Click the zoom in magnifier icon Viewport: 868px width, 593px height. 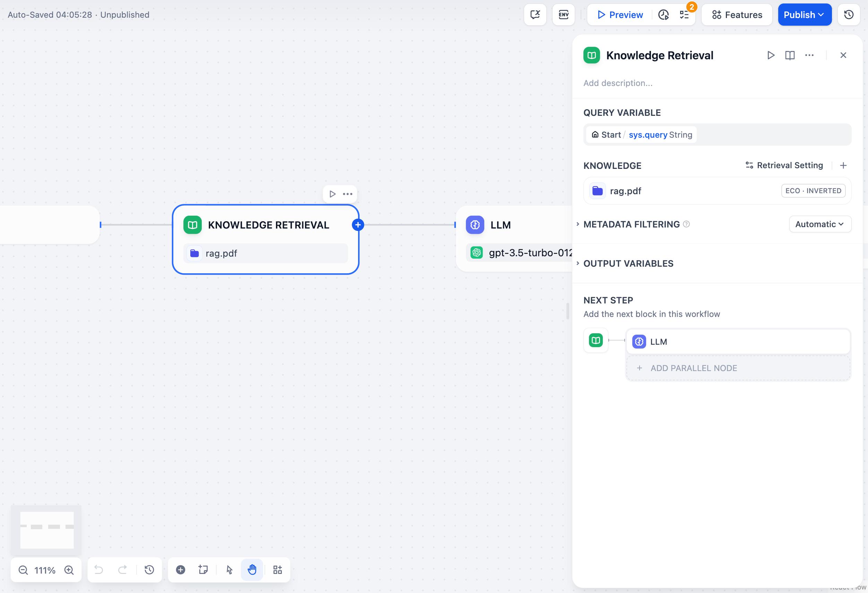point(69,570)
